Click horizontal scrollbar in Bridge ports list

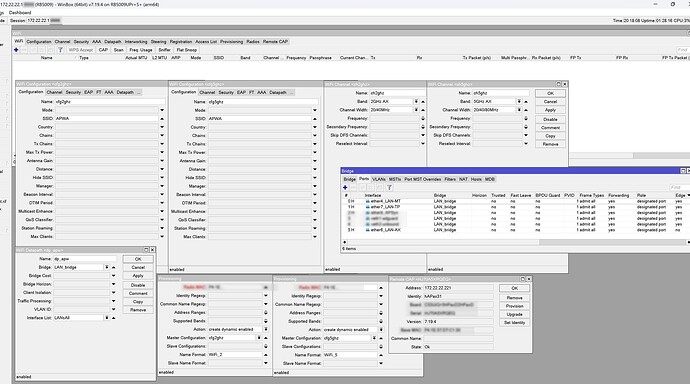click(443, 242)
